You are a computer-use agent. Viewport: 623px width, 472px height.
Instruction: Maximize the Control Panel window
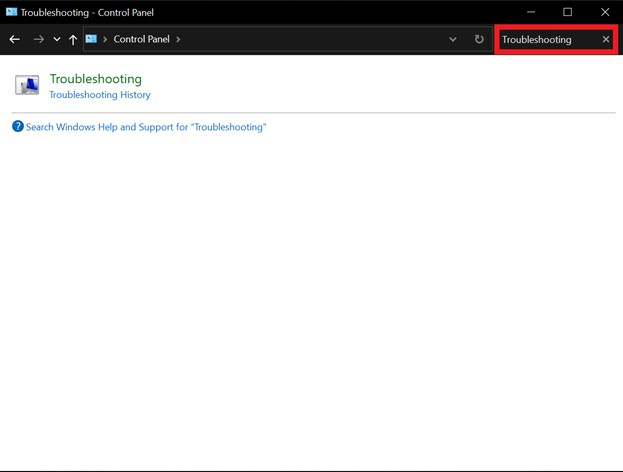tap(567, 12)
